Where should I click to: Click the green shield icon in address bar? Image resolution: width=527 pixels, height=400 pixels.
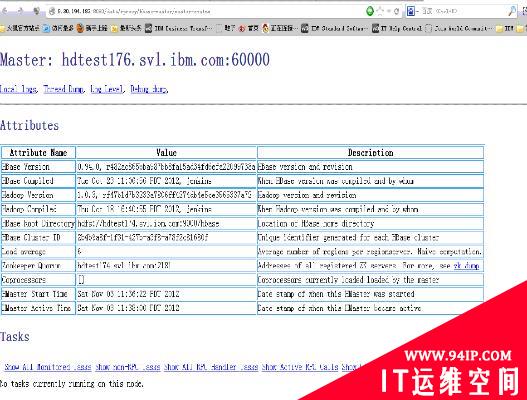pyautogui.click(x=370, y=11)
